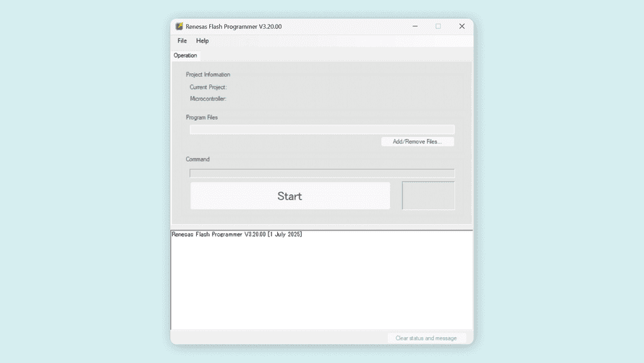Open the Help menu
Image resolution: width=644 pixels, height=363 pixels.
tap(202, 41)
